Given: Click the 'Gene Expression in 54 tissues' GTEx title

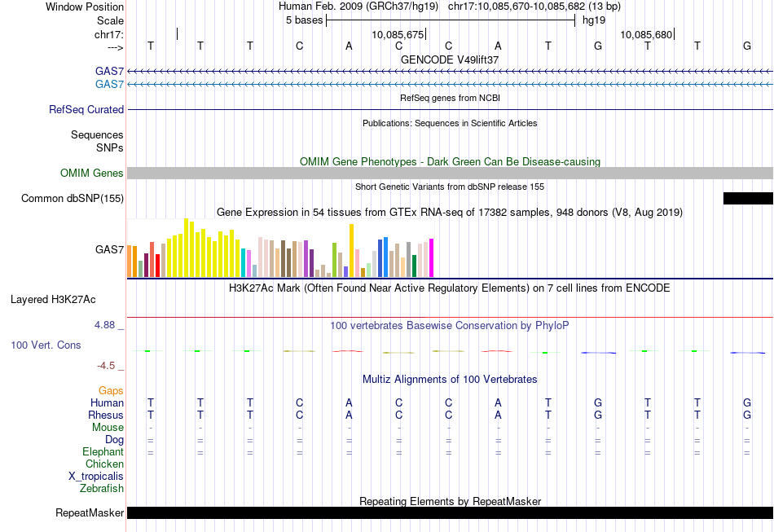Looking at the screenshot, I should [450, 212].
